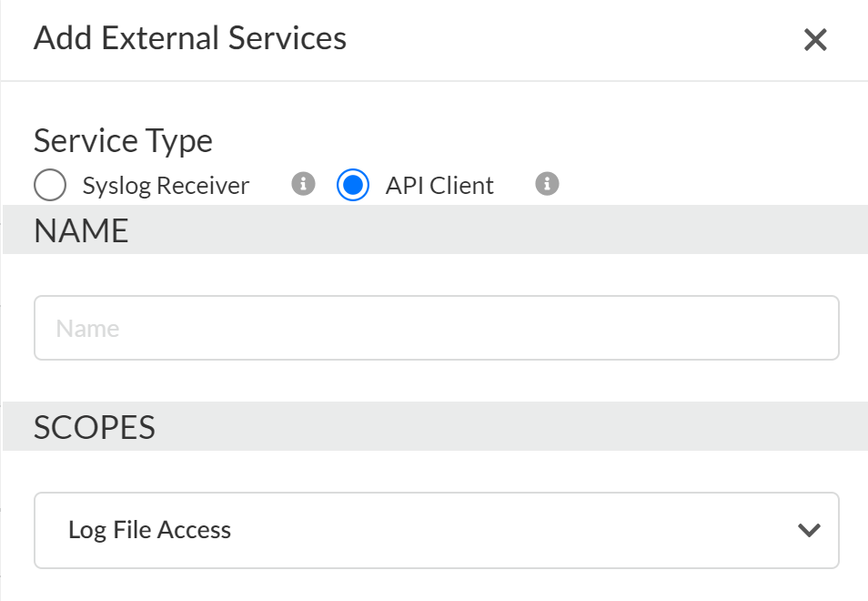Select the API Client radio button

click(x=352, y=186)
